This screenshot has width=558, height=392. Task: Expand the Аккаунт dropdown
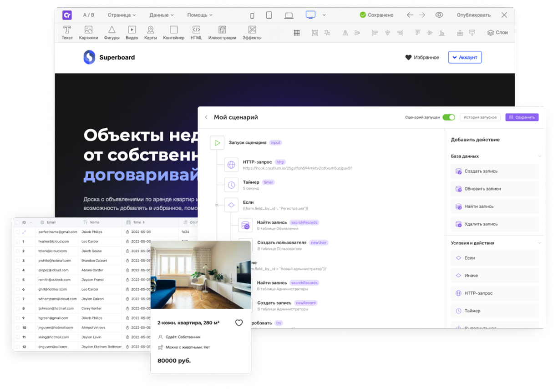[x=465, y=57]
